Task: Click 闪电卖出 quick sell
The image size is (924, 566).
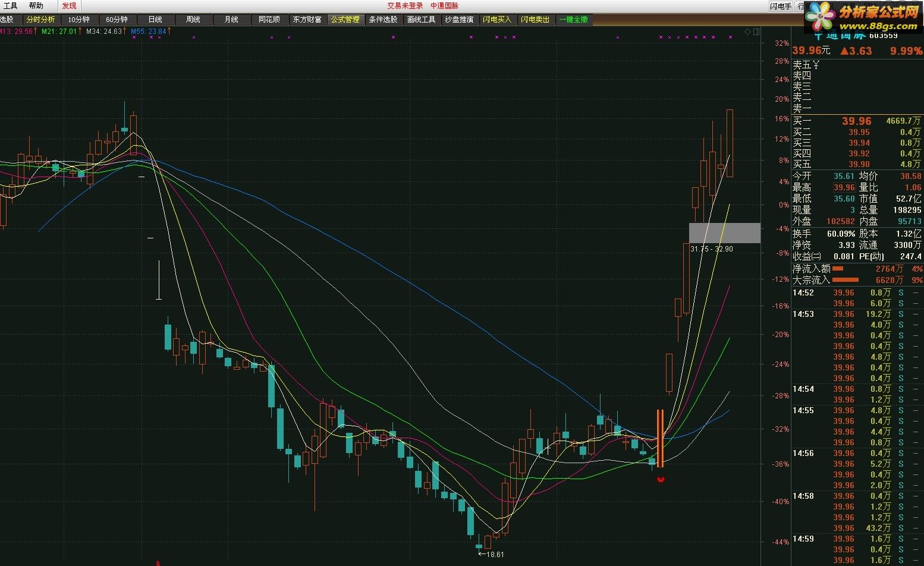Action: (x=535, y=20)
